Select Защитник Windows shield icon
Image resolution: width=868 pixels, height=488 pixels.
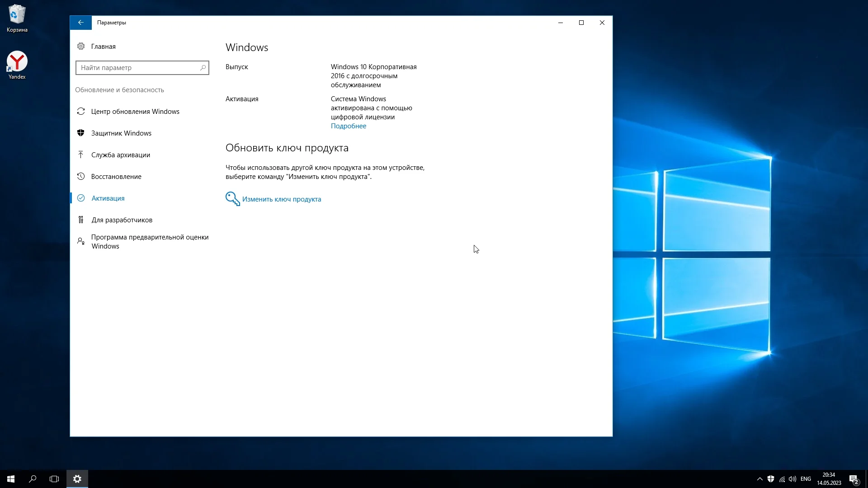(x=81, y=133)
